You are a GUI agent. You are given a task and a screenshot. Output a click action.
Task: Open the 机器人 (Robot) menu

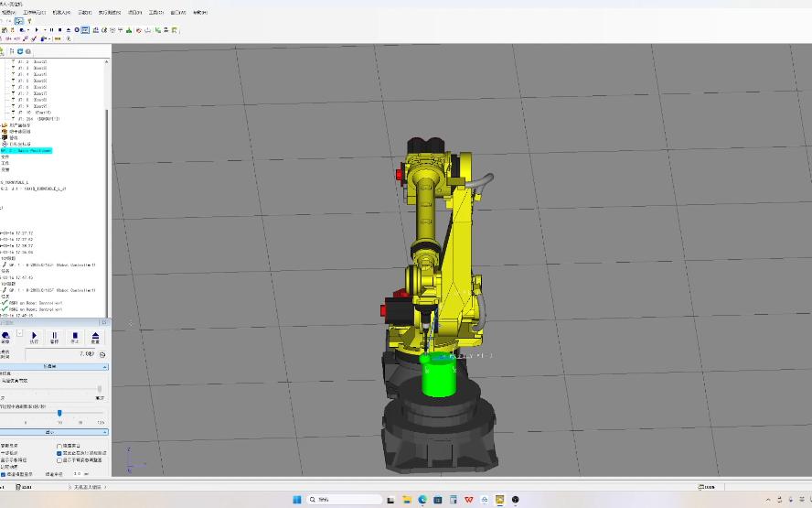tap(61, 13)
